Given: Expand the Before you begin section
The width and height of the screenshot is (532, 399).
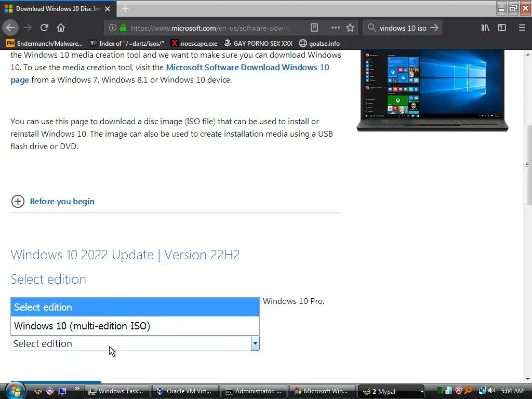Looking at the screenshot, I should (18, 201).
